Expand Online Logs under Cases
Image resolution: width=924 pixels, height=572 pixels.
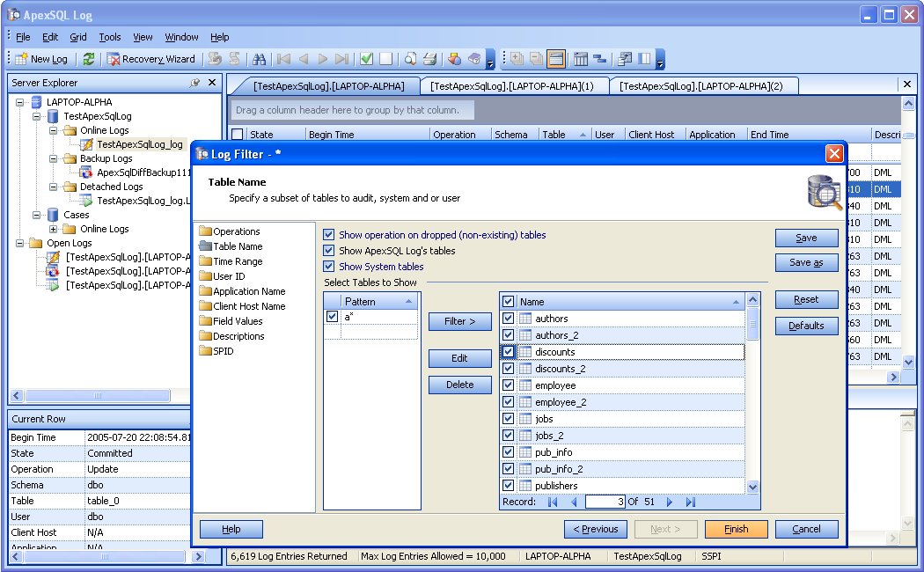pyautogui.click(x=55, y=229)
